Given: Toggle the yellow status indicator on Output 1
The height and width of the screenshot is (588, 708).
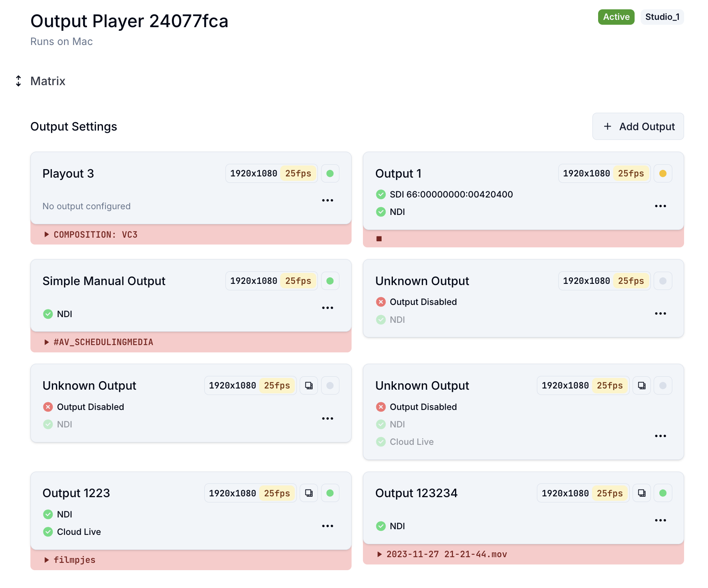Looking at the screenshot, I should (663, 174).
